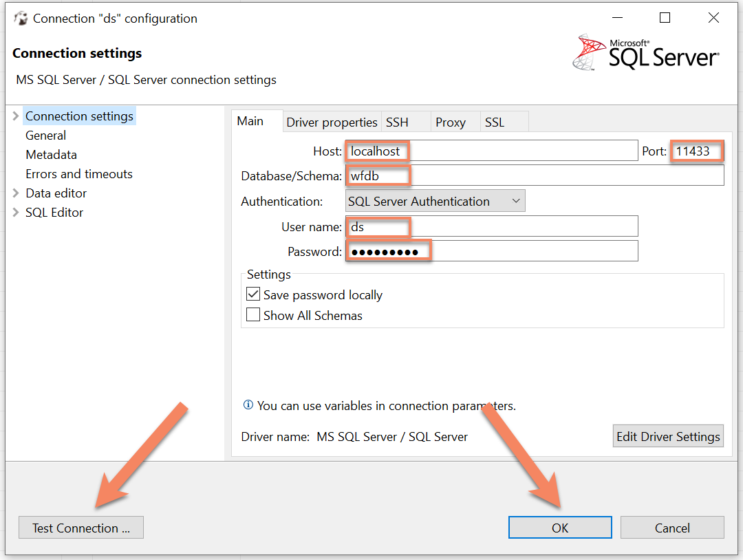Minimize the configuration dialog
Image resolution: width=743 pixels, height=560 pixels.
[617, 18]
